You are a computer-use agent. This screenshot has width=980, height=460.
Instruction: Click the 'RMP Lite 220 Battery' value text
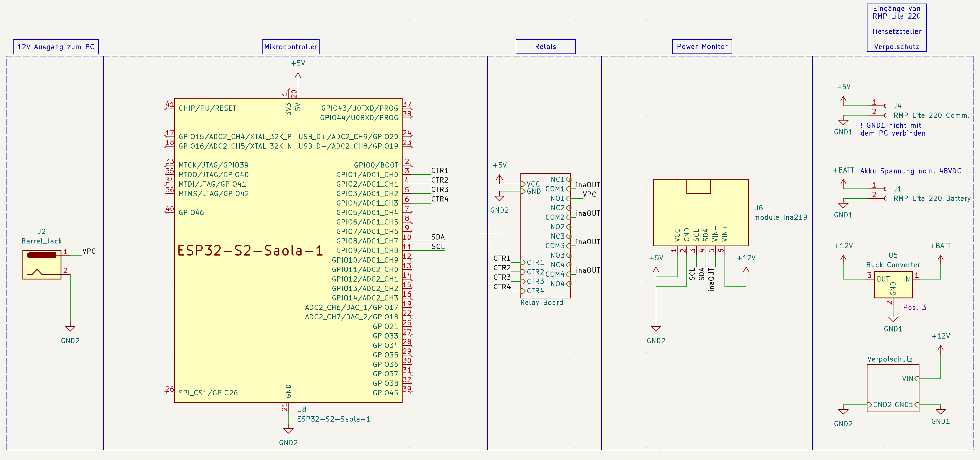[x=932, y=198]
